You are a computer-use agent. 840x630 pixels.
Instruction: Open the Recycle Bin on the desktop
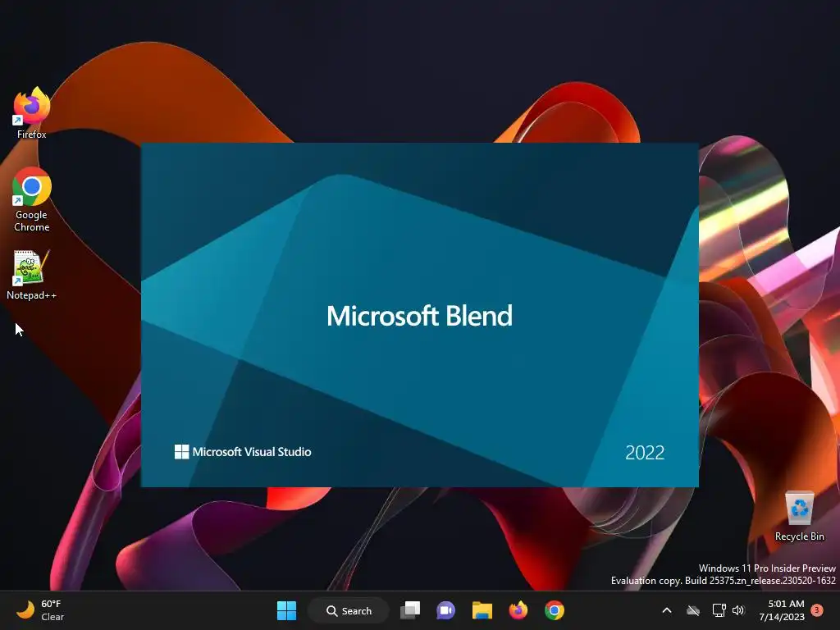point(799,517)
